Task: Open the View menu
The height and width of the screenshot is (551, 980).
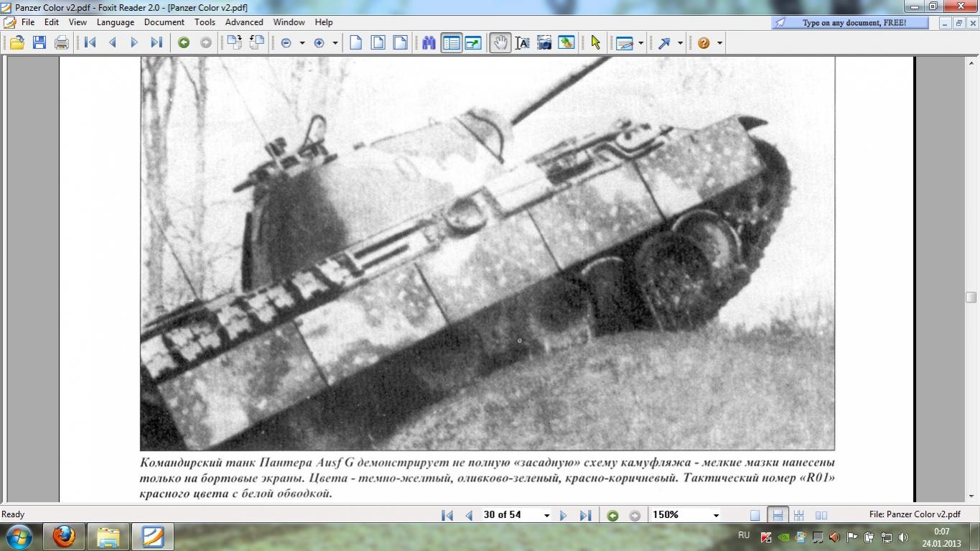Action: [x=78, y=22]
